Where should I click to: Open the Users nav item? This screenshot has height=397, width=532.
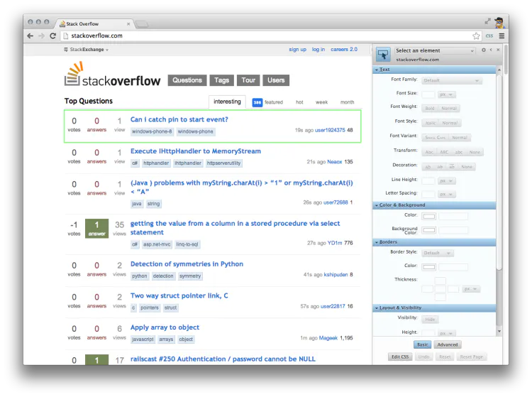click(x=276, y=80)
